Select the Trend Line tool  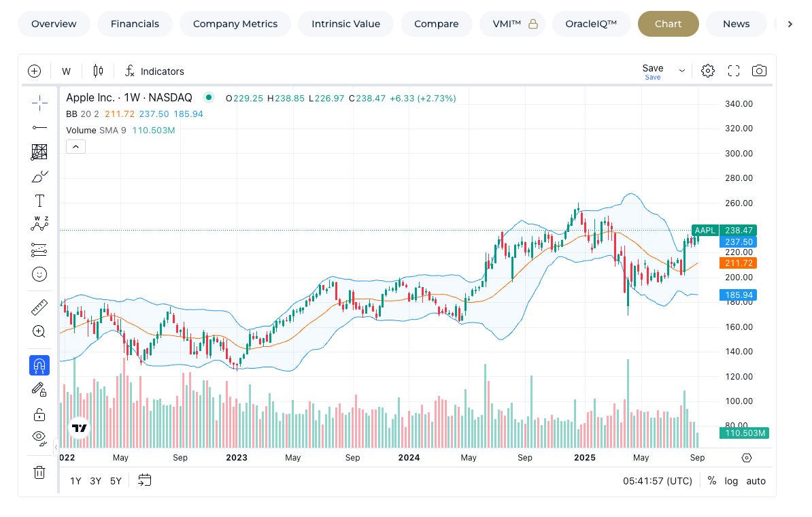click(x=39, y=127)
